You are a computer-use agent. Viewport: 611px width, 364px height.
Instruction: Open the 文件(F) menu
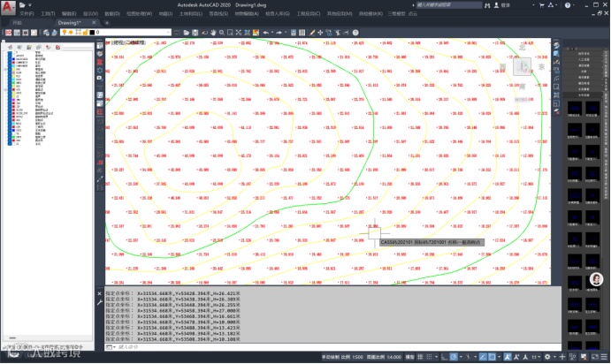tap(27, 13)
